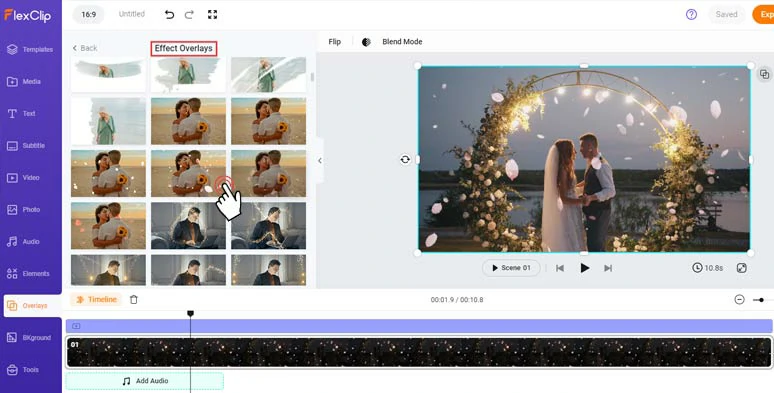Select second-row left watercolor woman overlay
The image size is (774, 393).
[108, 121]
